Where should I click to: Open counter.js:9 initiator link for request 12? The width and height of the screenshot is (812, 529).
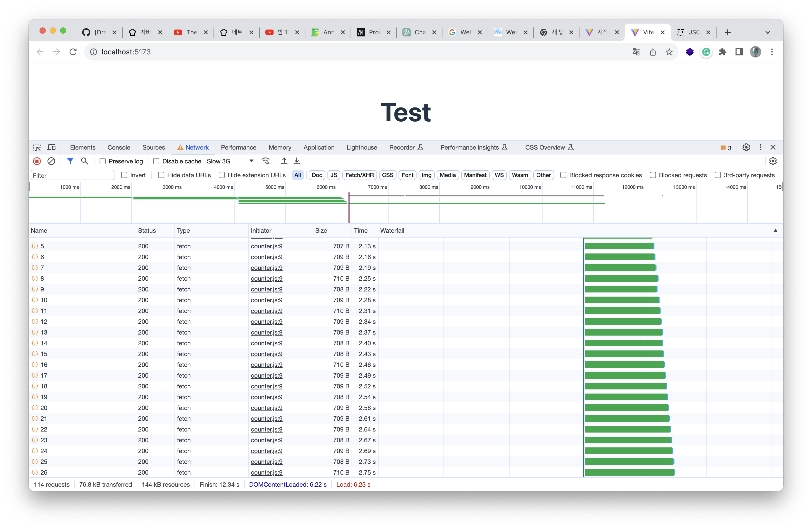pos(266,322)
